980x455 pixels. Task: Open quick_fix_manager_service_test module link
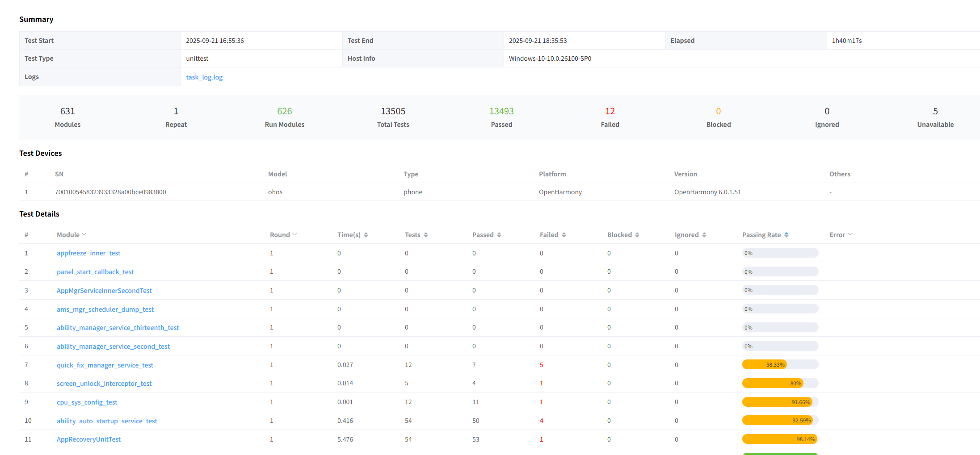pyautogui.click(x=105, y=365)
